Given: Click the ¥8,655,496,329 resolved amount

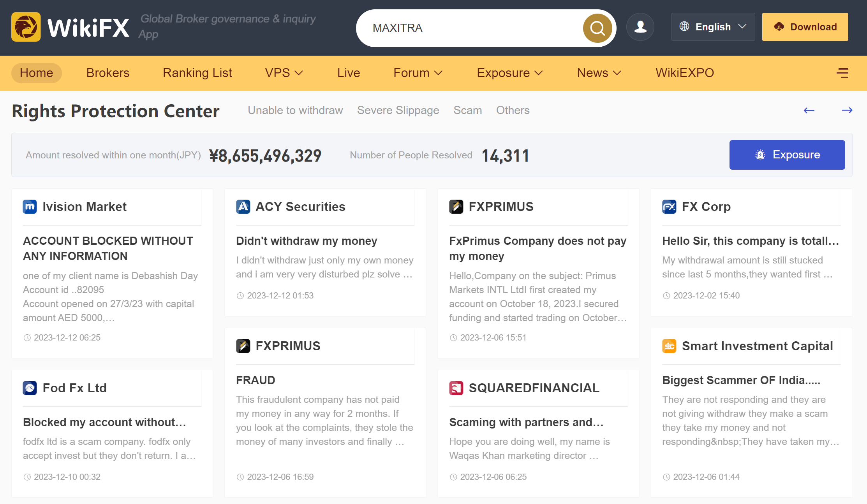Looking at the screenshot, I should tap(265, 156).
